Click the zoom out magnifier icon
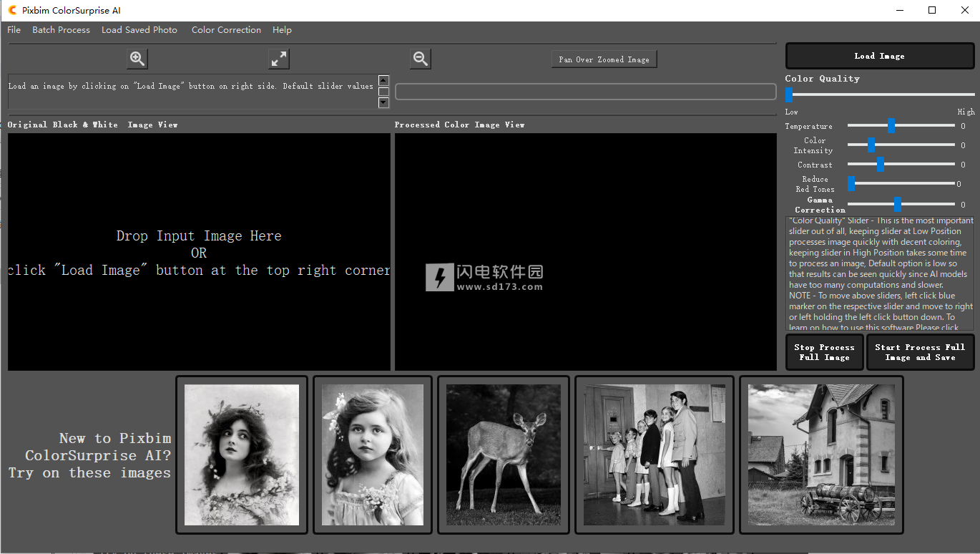Viewport: 980px width, 554px height. [421, 59]
